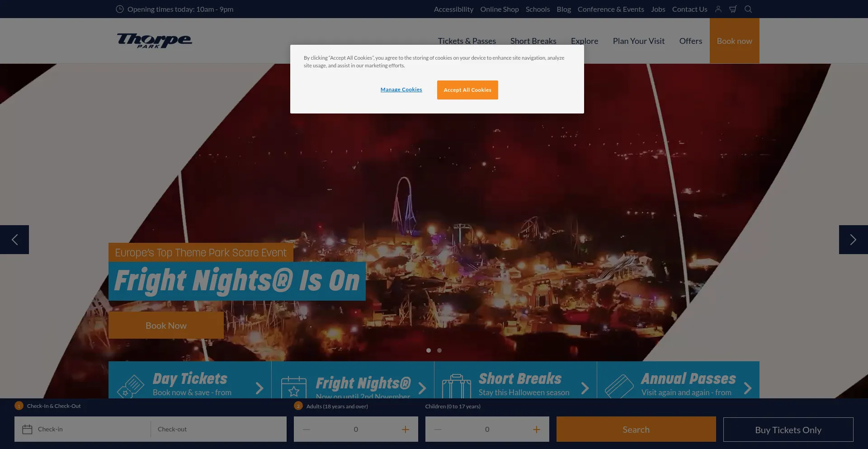Decrease the children count

(x=438, y=429)
